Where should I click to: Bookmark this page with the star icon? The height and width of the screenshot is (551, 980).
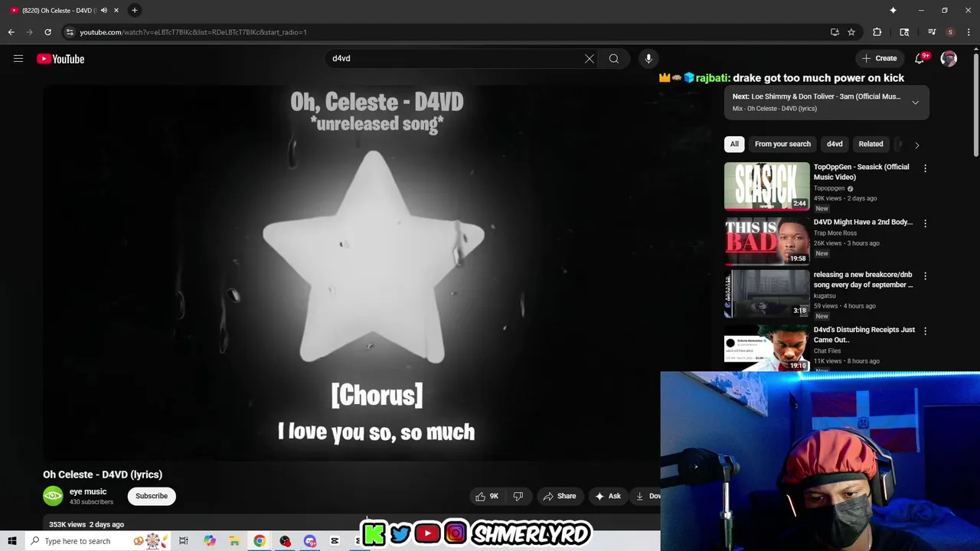click(x=851, y=32)
